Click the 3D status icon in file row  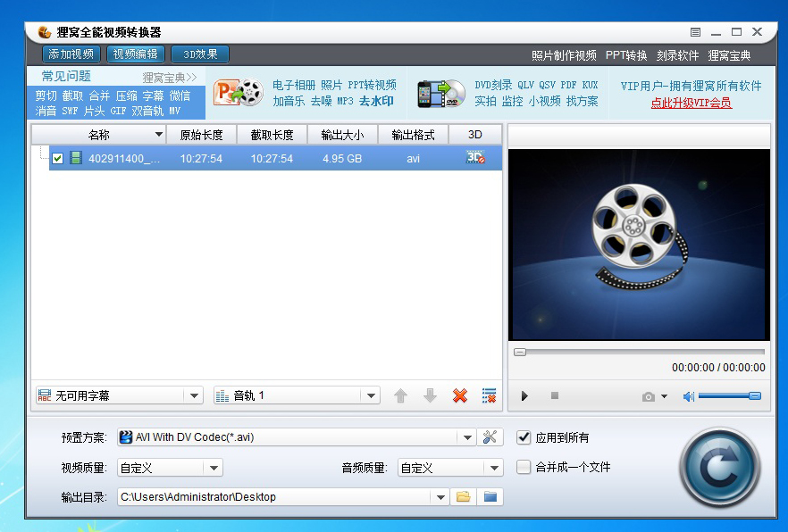(475, 158)
